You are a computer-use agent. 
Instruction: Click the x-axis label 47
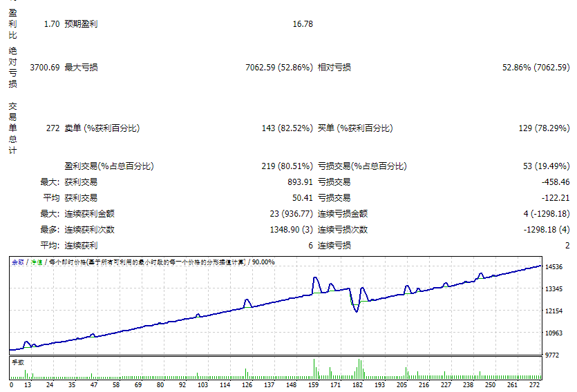point(94,385)
